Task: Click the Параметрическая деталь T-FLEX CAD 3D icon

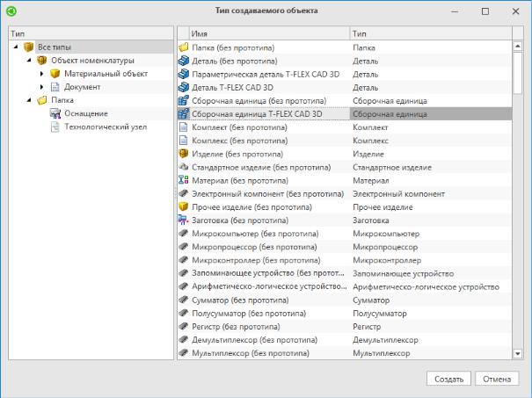Action: pos(184,74)
